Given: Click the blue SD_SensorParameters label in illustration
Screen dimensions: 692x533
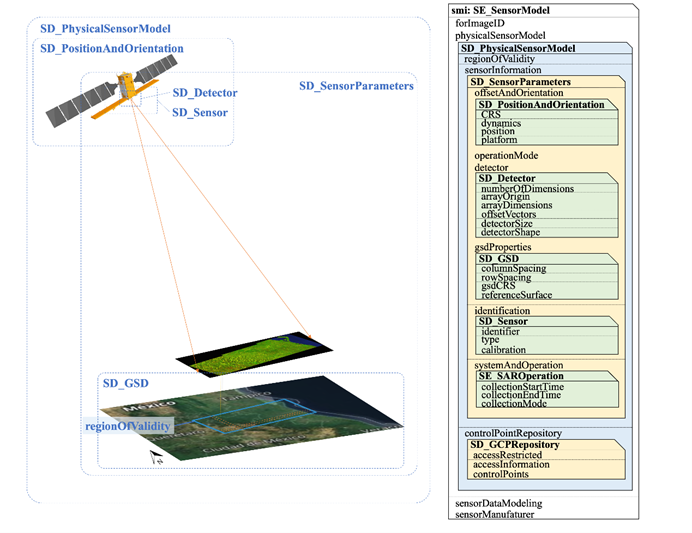Looking at the screenshot, I should 356,87.
